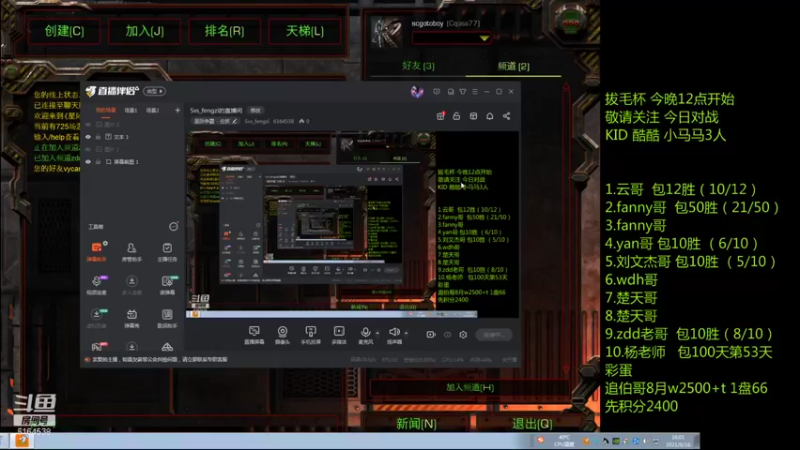800x450 pixels.
Task: Expand the speaker volume arrow
Action: (406, 333)
